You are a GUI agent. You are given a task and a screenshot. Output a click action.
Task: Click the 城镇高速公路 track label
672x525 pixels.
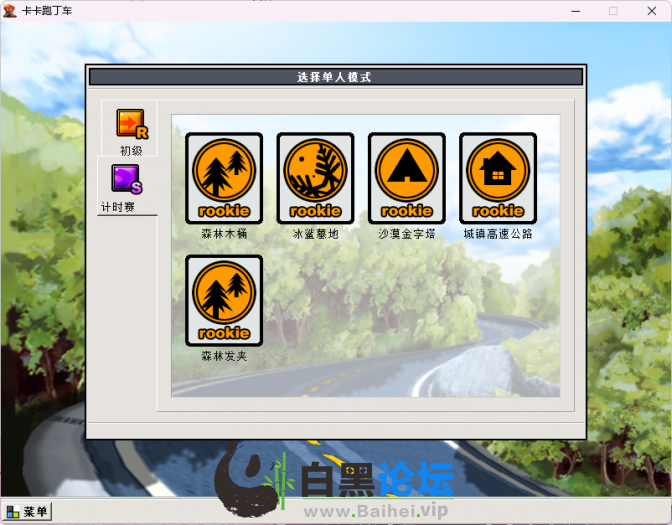498,234
